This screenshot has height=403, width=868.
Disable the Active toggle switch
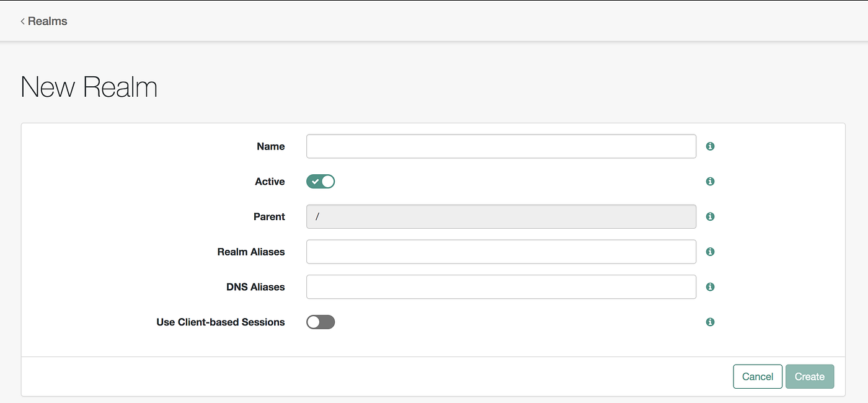[321, 182]
